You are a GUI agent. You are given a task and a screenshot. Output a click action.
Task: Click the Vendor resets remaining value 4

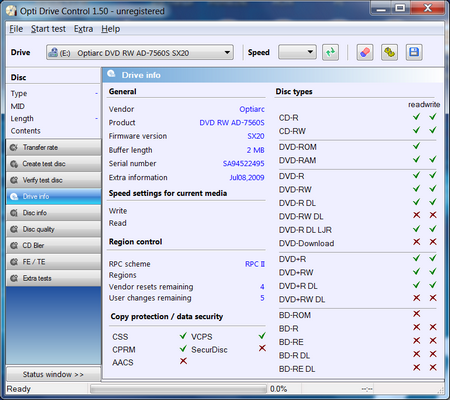point(262,287)
